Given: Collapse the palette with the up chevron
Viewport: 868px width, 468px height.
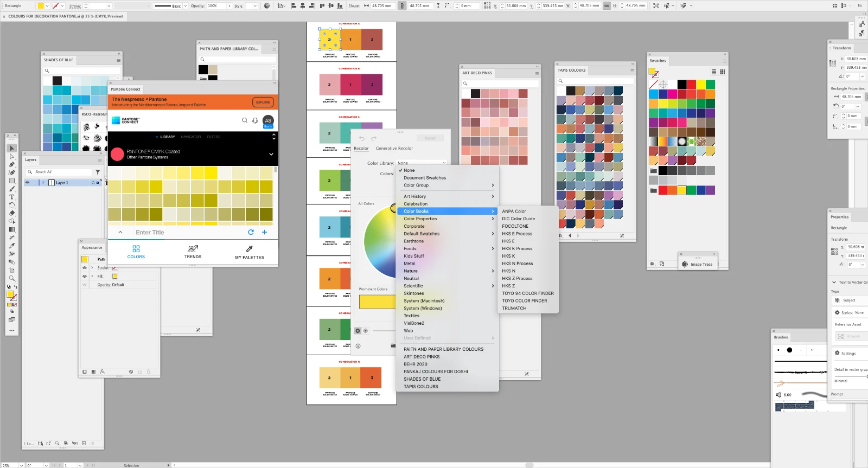Looking at the screenshot, I should (x=120, y=232).
